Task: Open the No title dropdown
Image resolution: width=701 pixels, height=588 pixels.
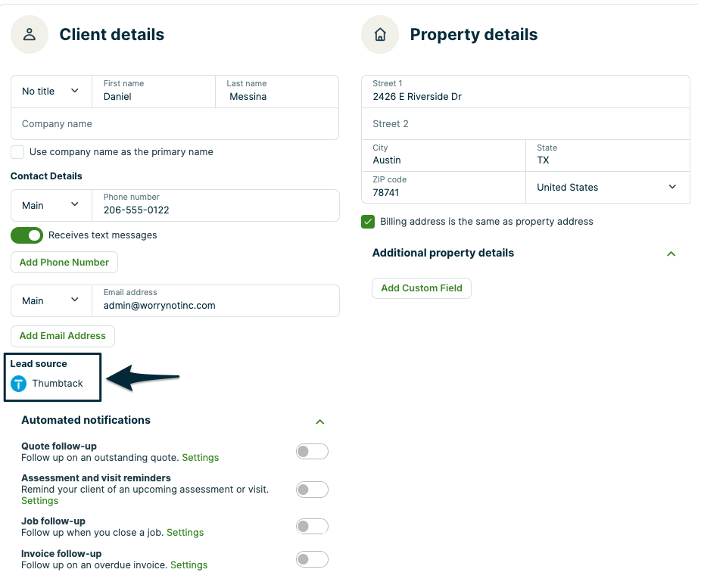Action: point(51,92)
